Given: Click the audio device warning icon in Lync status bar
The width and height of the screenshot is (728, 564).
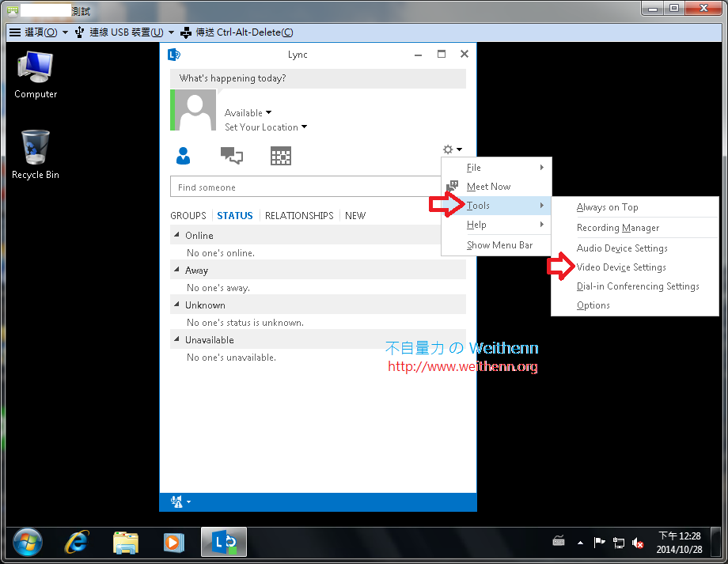Looking at the screenshot, I should (176, 501).
